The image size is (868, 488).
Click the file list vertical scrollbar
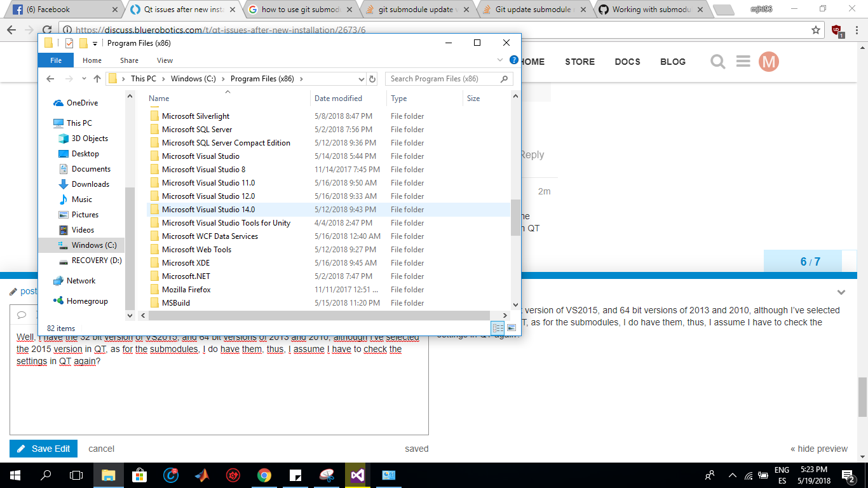pos(515,218)
